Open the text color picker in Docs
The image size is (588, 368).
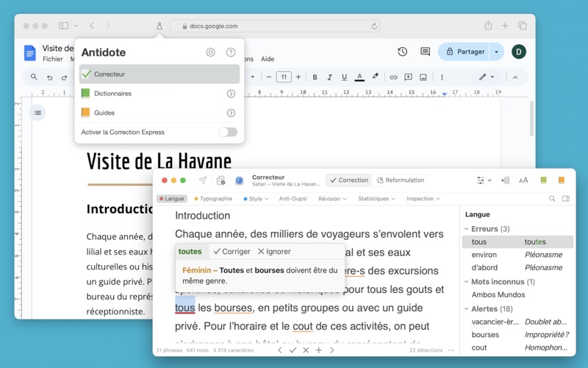click(359, 77)
